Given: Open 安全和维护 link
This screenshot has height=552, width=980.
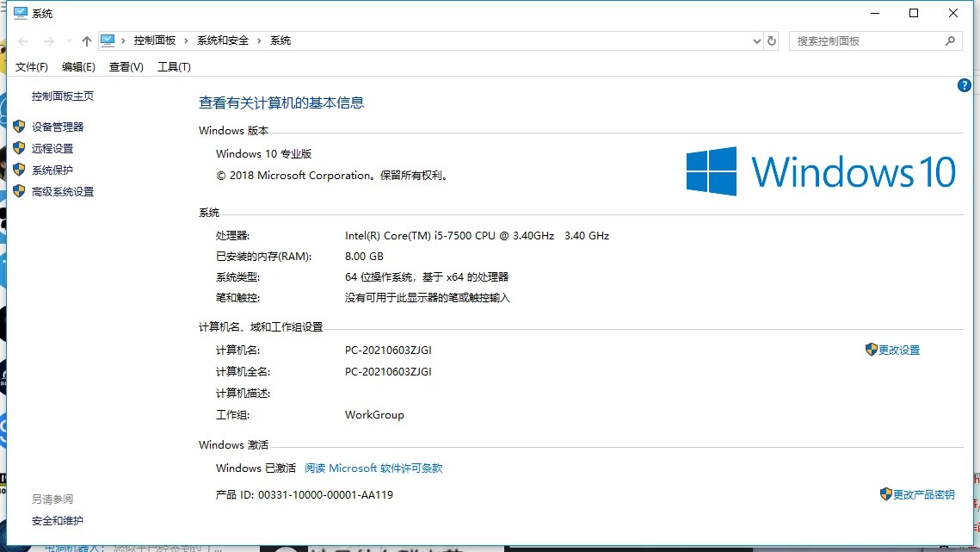Looking at the screenshot, I should click(58, 521).
